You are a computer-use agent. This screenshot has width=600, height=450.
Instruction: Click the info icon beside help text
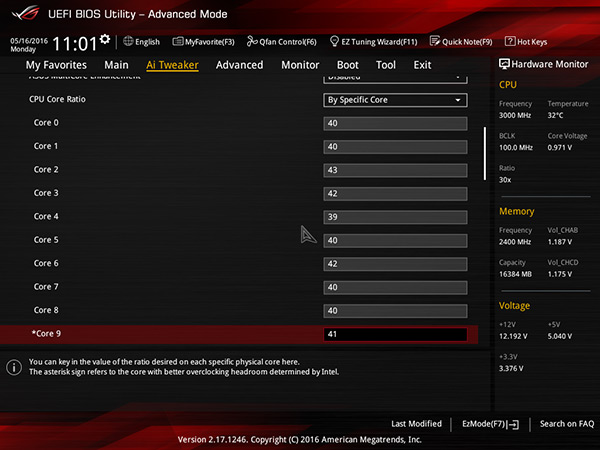pos(14,367)
